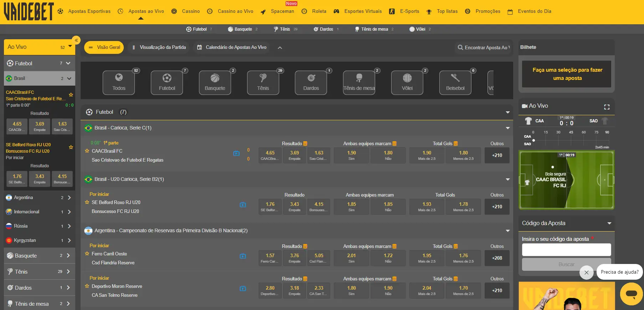644x310 pixels.
Task: Click +210 Outros for CAACBrasil FC match
Action: click(497, 155)
